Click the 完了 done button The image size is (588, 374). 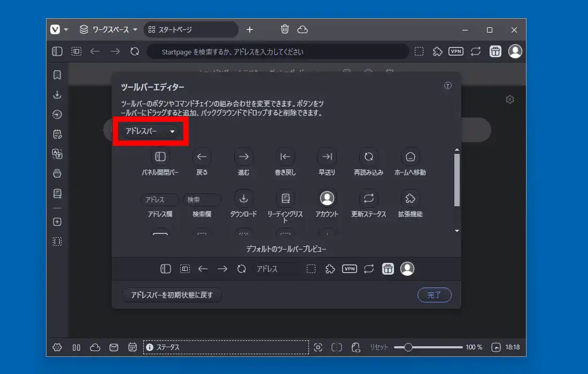[x=434, y=295]
